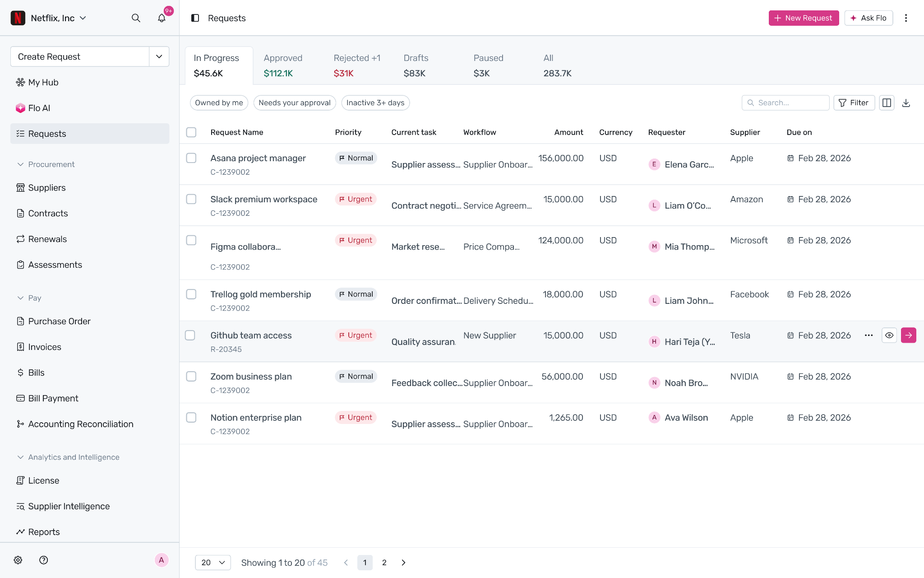Screen dimensions: 924x578
Task: Open Ask Flo assistant
Action: pyautogui.click(x=869, y=18)
